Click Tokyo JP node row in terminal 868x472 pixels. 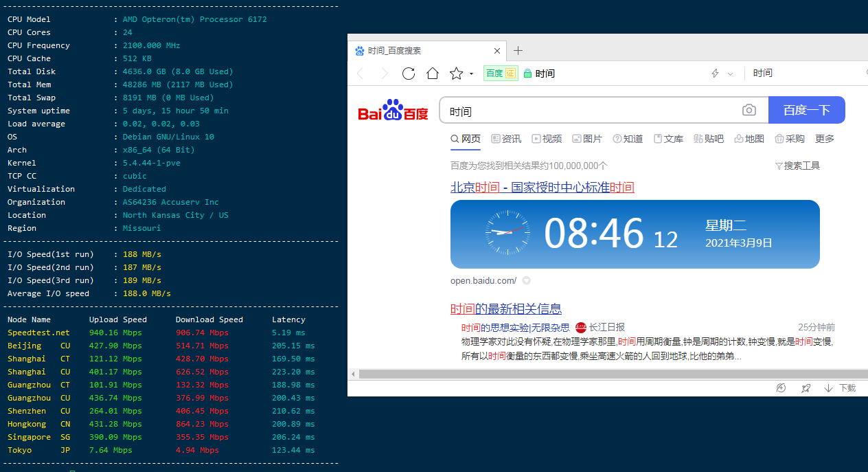pos(161,450)
